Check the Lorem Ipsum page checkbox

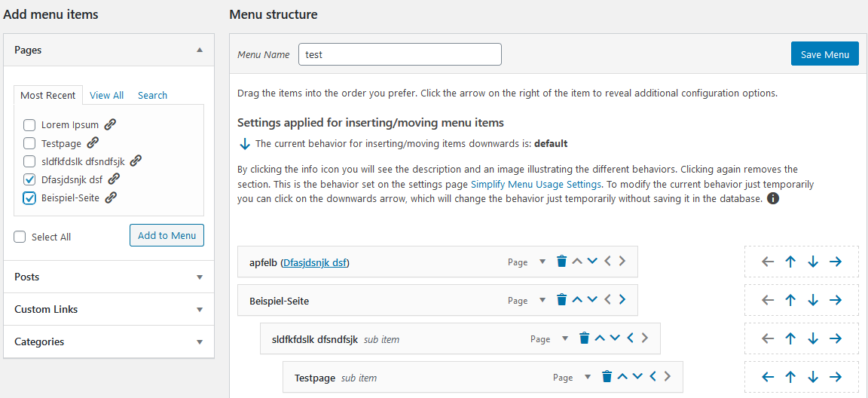point(29,125)
